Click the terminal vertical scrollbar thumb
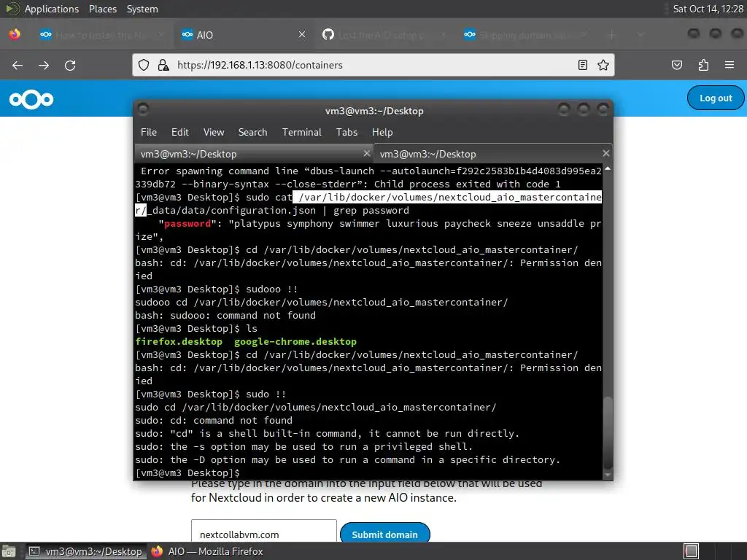This screenshot has height=560, width=747. pos(608,432)
